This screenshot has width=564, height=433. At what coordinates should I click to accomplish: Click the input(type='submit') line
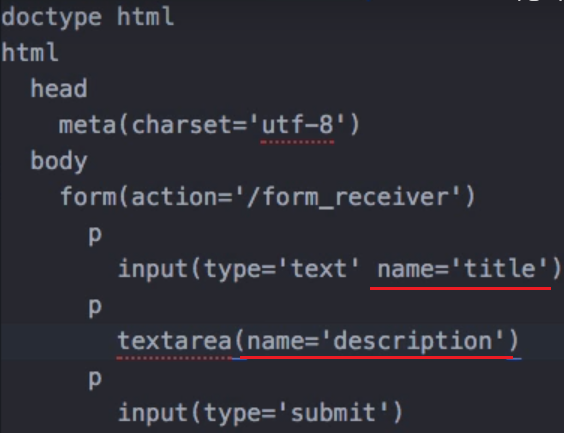[x=260, y=413]
